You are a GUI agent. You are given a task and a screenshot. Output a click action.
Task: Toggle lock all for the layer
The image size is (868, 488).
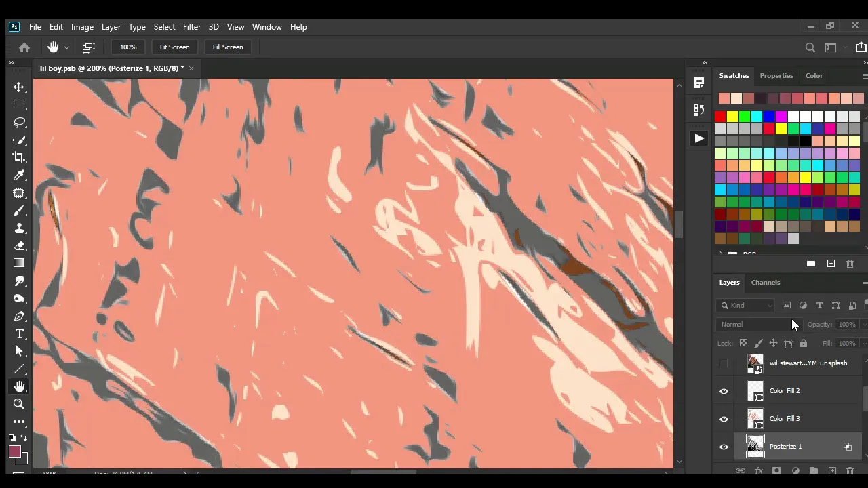click(x=804, y=343)
